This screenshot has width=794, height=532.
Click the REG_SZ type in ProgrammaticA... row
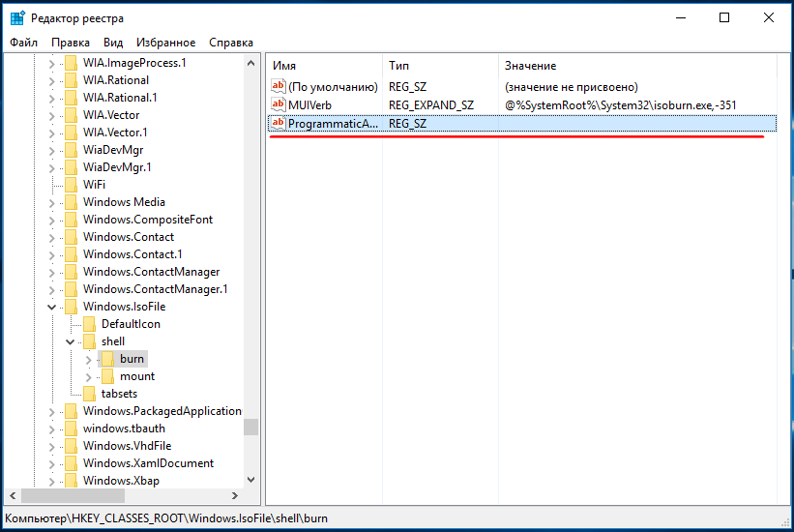click(407, 124)
